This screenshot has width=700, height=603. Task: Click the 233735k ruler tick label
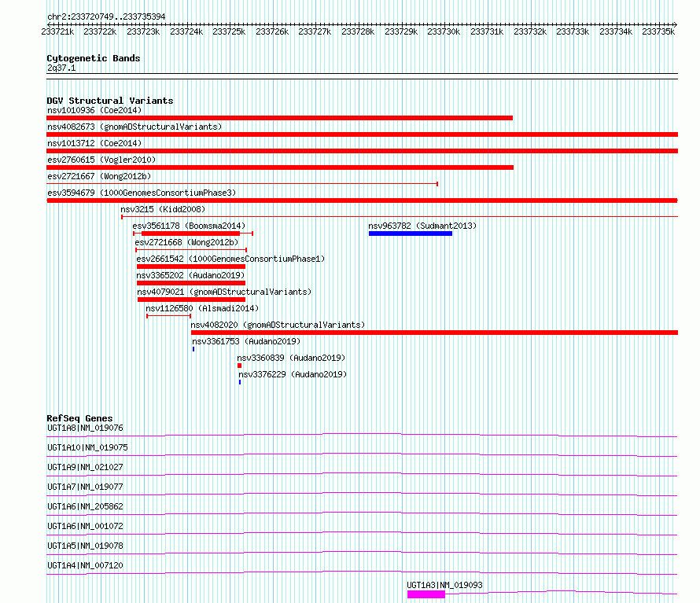(x=658, y=31)
